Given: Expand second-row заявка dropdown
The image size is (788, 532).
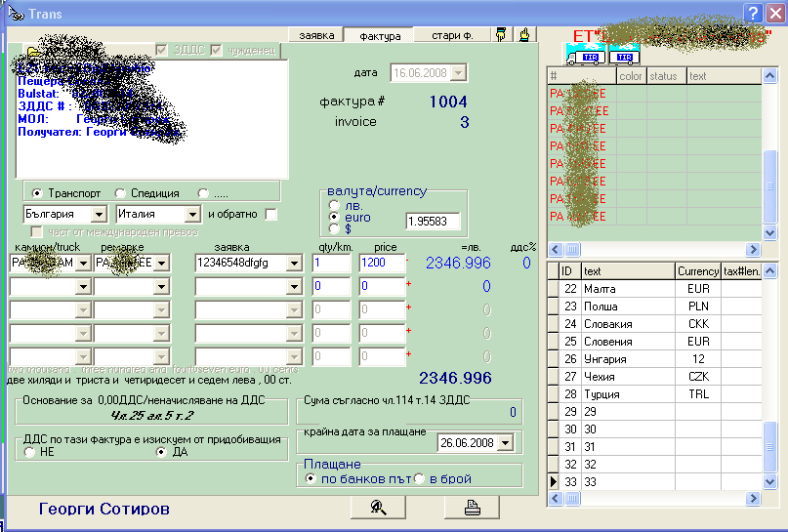Looking at the screenshot, I should [x=295, y=286].
